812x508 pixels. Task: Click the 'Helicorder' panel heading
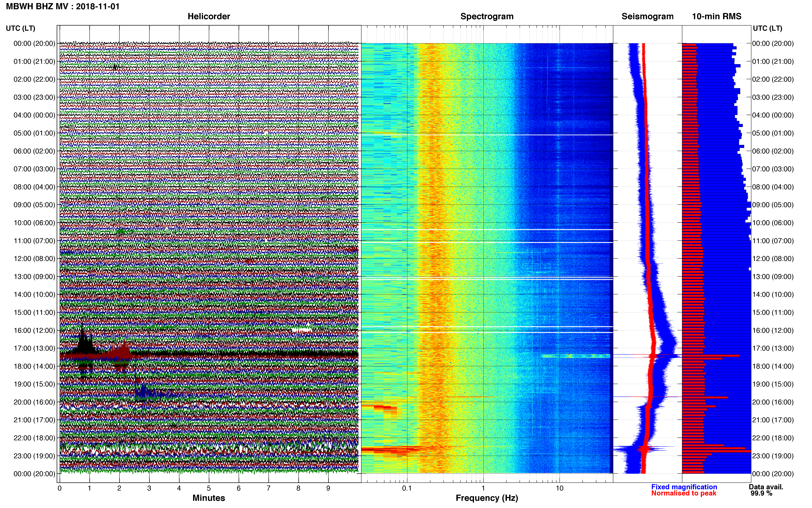(209, 16)
